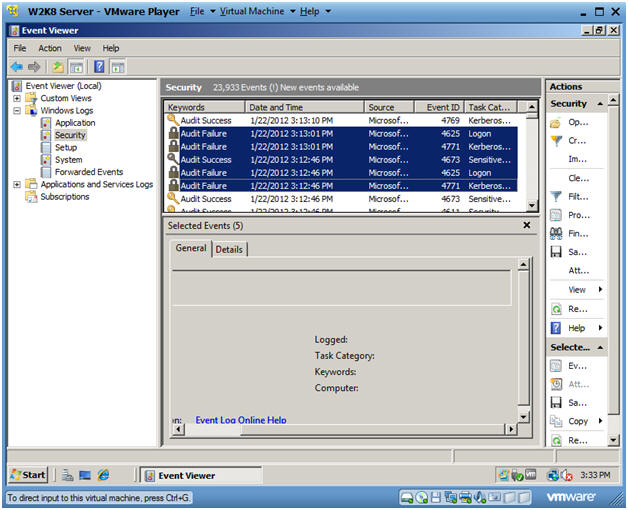Sort by the Keywords column header
The width and height of the screenshot is (628, 510).
point(205,107)
